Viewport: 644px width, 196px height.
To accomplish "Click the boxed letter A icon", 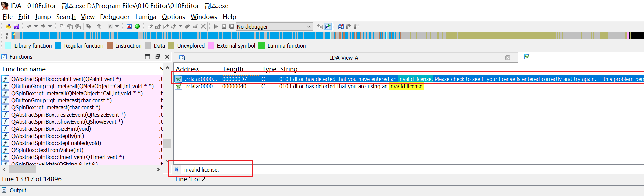I will pyautogui.click(x=110, y=26).
